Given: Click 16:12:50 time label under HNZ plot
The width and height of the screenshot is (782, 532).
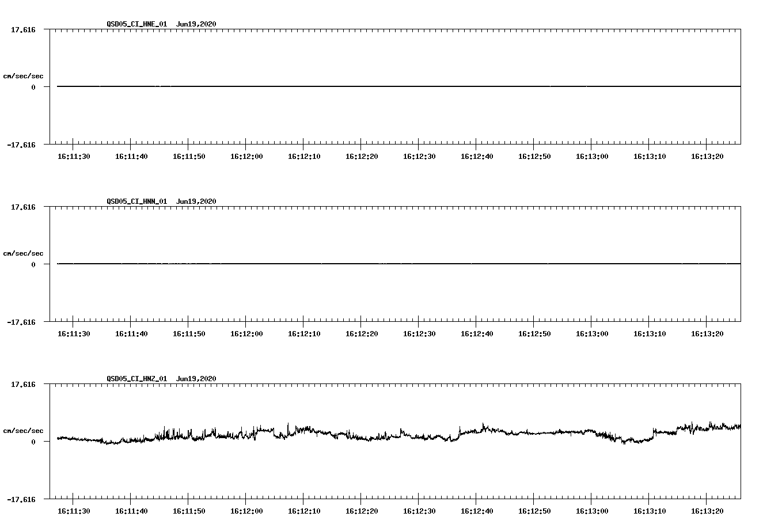Looking at the screenshot, I should pos(534,511).
